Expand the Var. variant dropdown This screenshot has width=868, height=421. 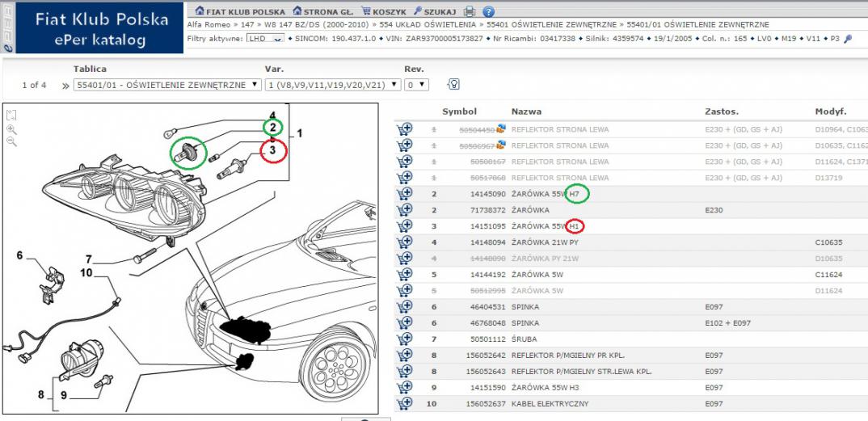[x=332, y=85]
